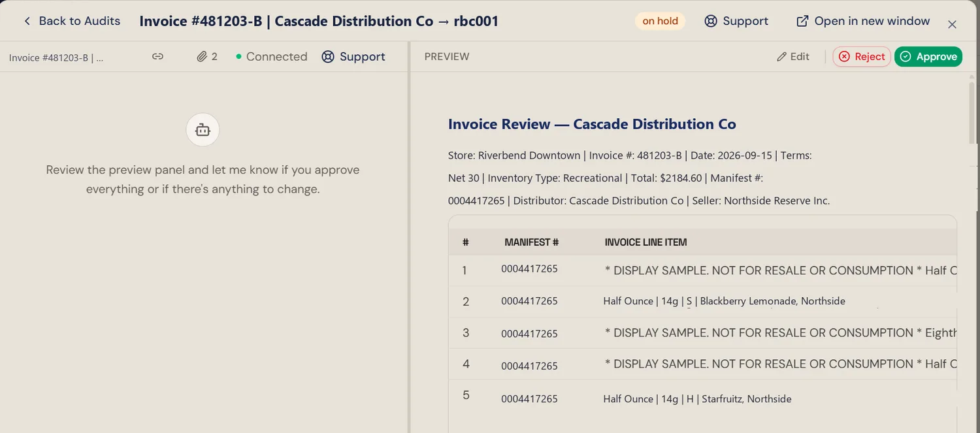
Task: Click the invoice title in the header
Action: coord(319,21)
